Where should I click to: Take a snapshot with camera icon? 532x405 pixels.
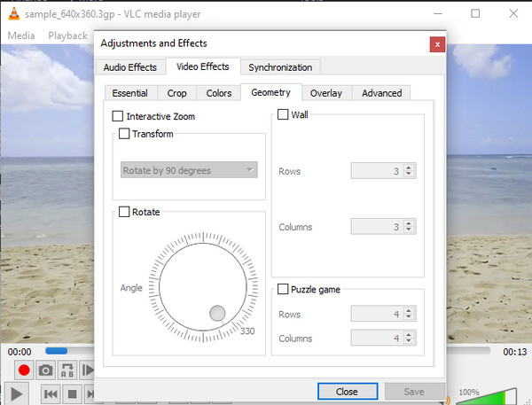click(x=45, y=370)
